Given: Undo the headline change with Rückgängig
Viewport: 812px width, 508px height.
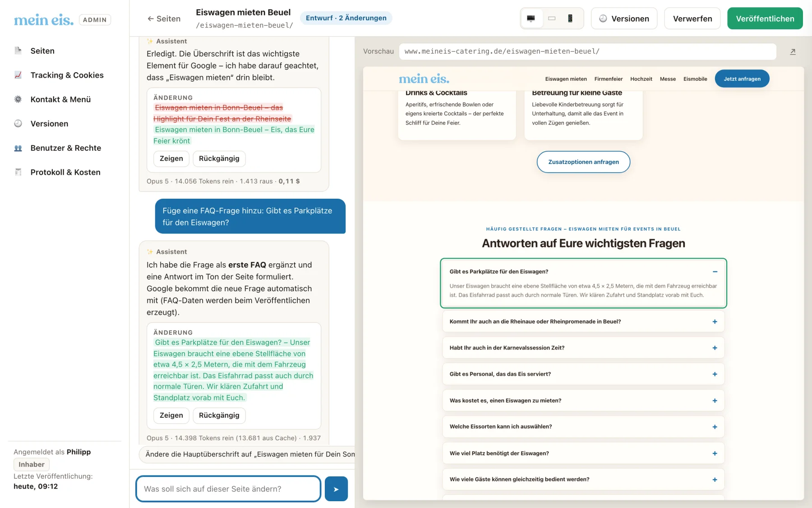Looking at the screenshot, I should point(219,158).
